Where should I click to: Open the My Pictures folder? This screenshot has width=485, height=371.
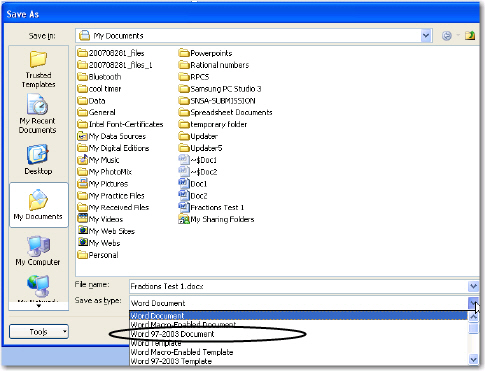[x=103, y=184]
